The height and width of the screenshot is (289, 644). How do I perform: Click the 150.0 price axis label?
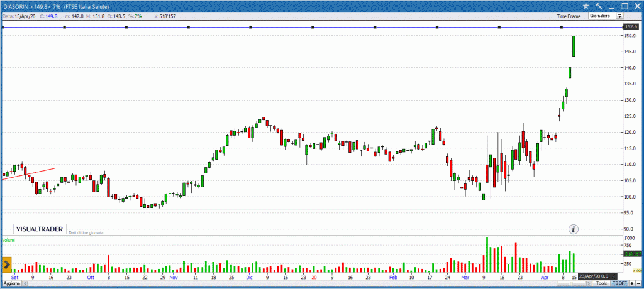coord(630,36)
